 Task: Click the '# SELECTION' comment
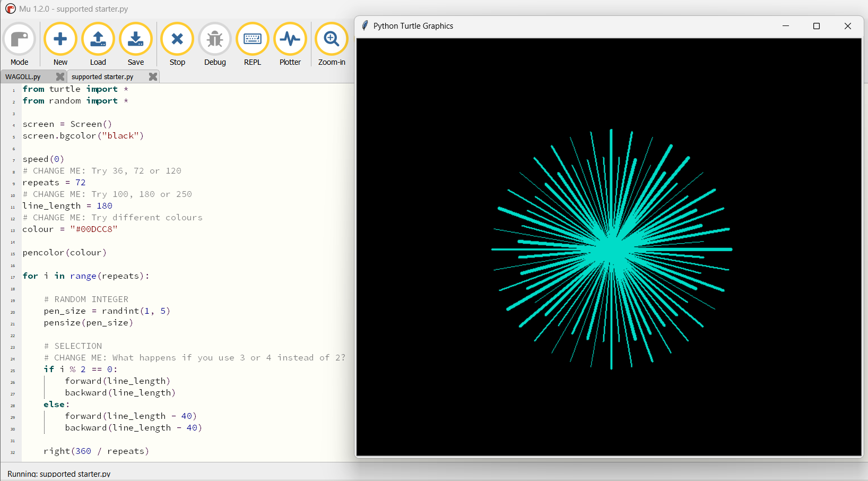73,346
